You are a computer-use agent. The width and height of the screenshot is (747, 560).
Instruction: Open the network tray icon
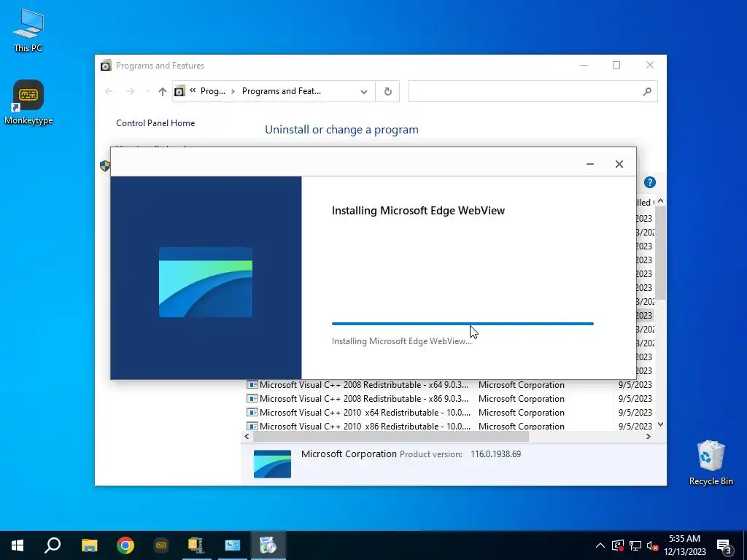coord(635,545)
